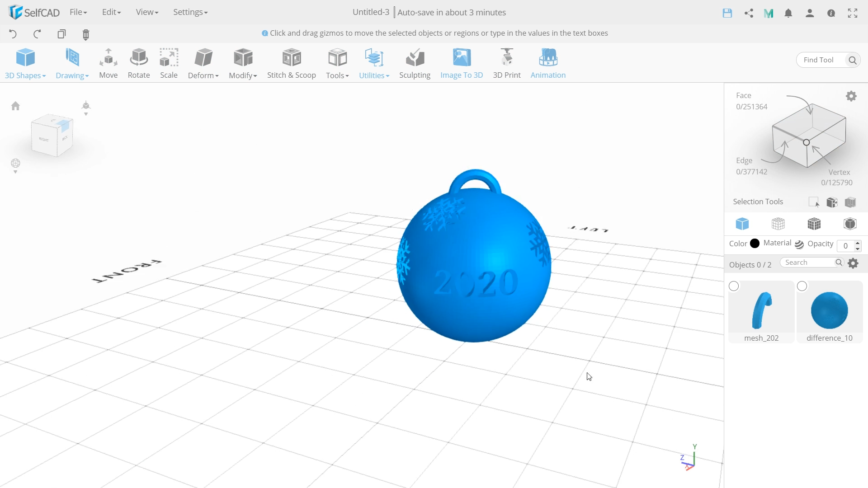Click the Undo arrow icon
The image size is (868, 488).
13,34
